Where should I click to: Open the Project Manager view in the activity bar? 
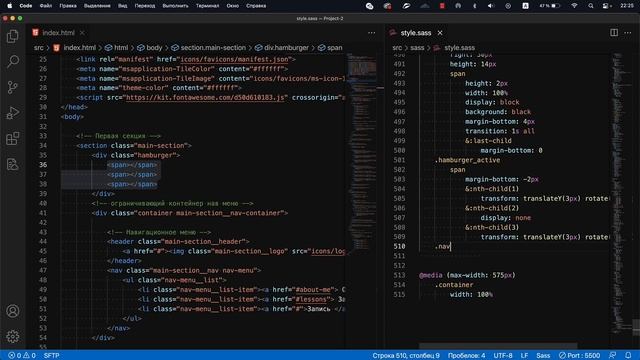click(x=13, y=164)
